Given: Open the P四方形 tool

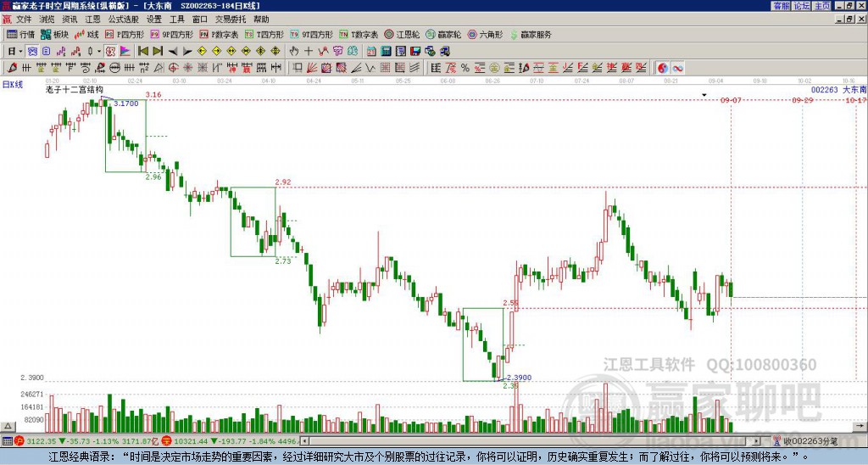Looking at the screenshot, I should (125, 34).
